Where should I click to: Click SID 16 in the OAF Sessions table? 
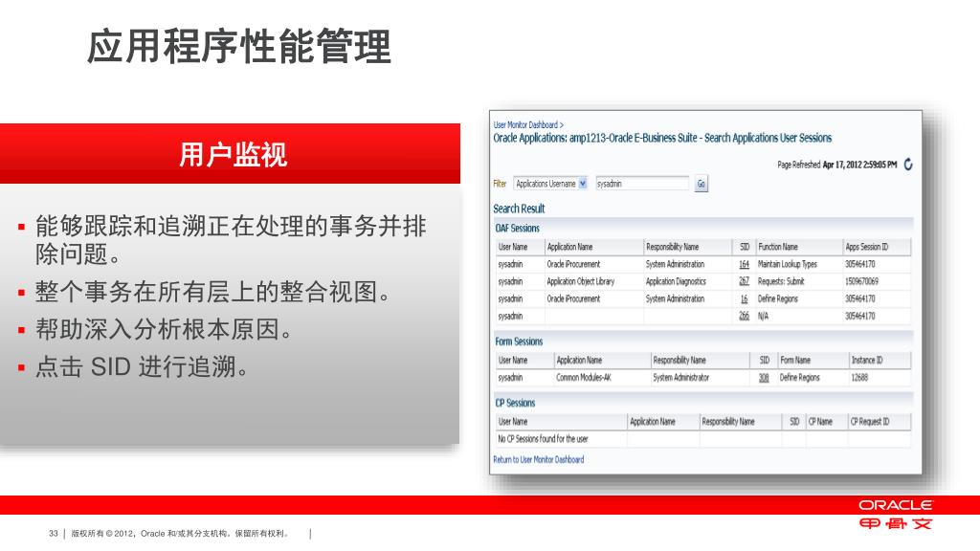pyautogui.click(x=745, y=299)
